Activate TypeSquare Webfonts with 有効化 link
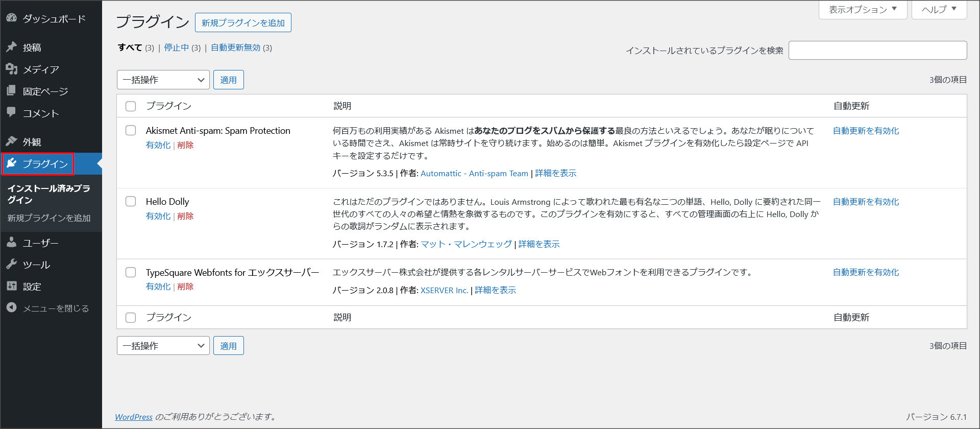980x429 pixels. (158, 287)
